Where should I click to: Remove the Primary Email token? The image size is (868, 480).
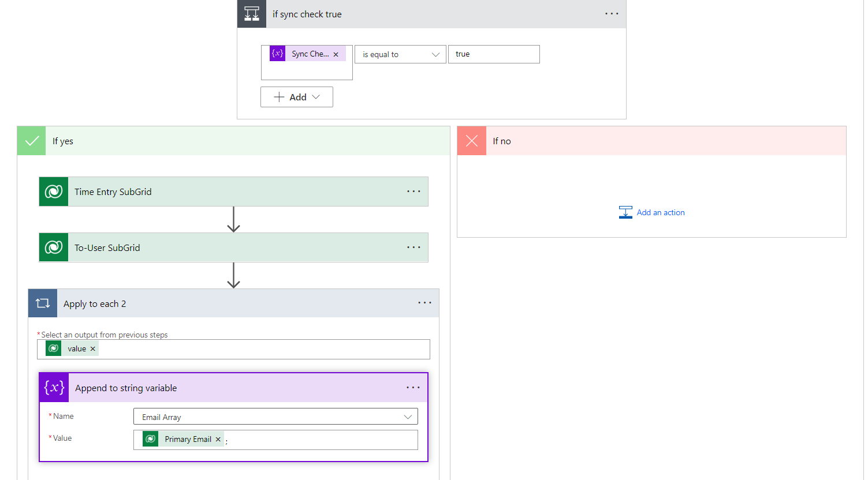[218, 440]
